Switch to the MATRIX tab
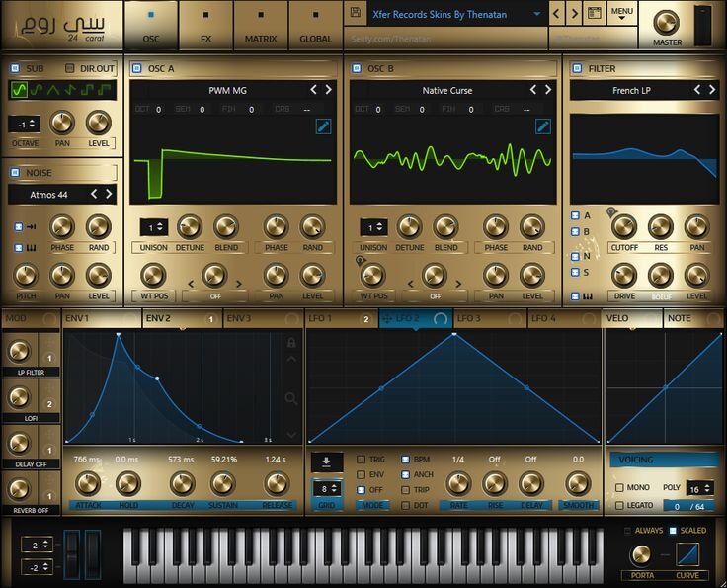The width and height of the screenshot is (727, 588). [261, 26]
